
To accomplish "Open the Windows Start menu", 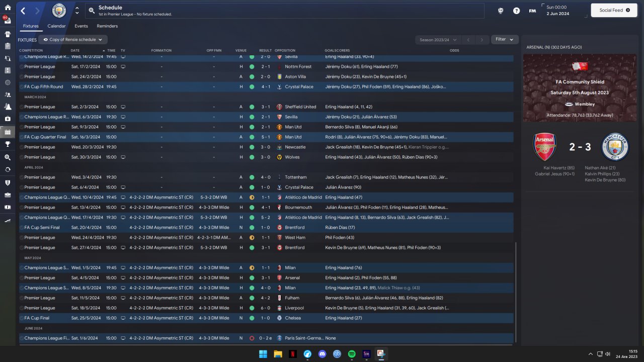I will [x=263, y=354].
